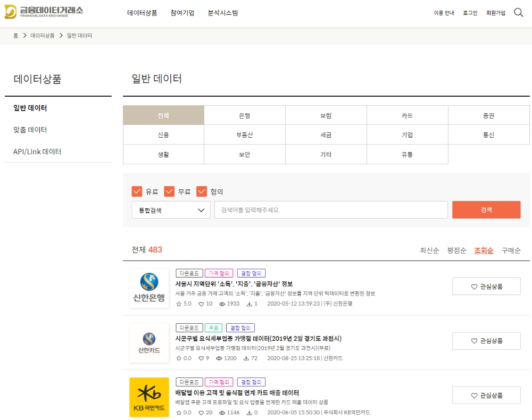Screen dimensions: 532x420
Task: Click the eye views icon showing 1146
Action: [222, 413]
